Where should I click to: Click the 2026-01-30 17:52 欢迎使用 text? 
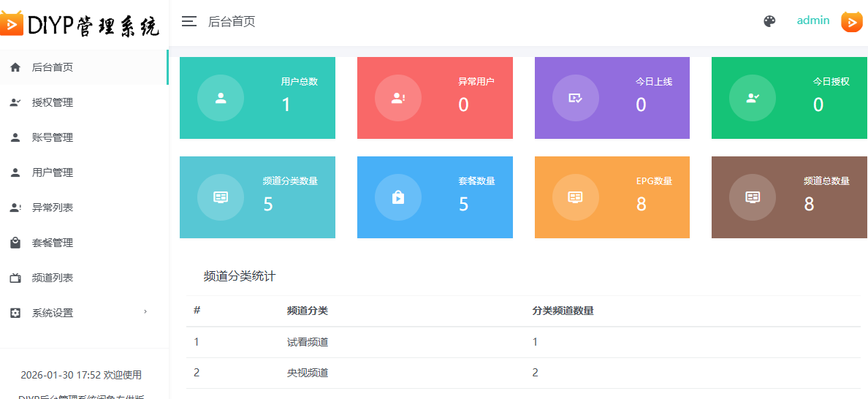click(x=81, y=375)
